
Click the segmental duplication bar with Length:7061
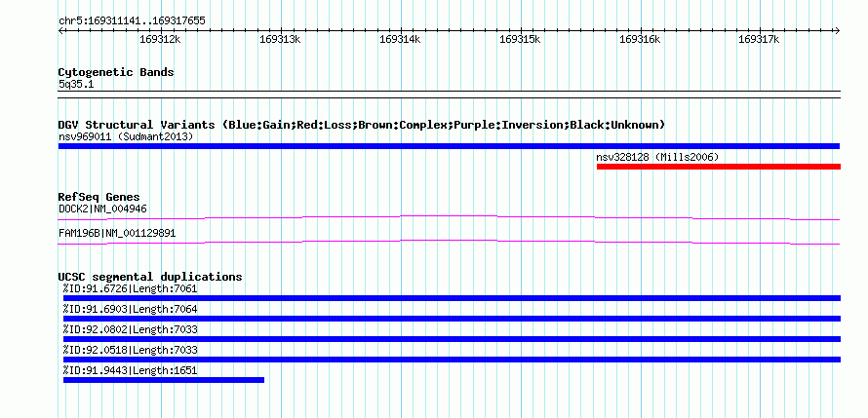point(452,298)
